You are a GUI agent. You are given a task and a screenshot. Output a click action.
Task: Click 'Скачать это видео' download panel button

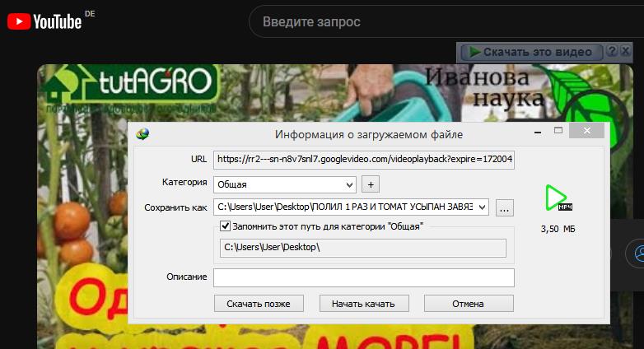coord(531,52)
